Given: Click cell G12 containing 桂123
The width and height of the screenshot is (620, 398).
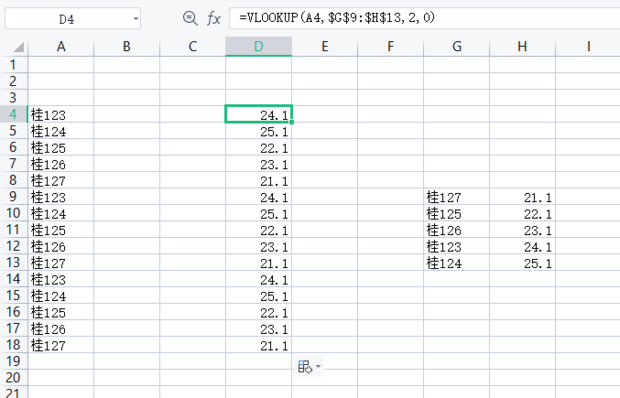Looking at the screenshot, I should click(457, 246).
